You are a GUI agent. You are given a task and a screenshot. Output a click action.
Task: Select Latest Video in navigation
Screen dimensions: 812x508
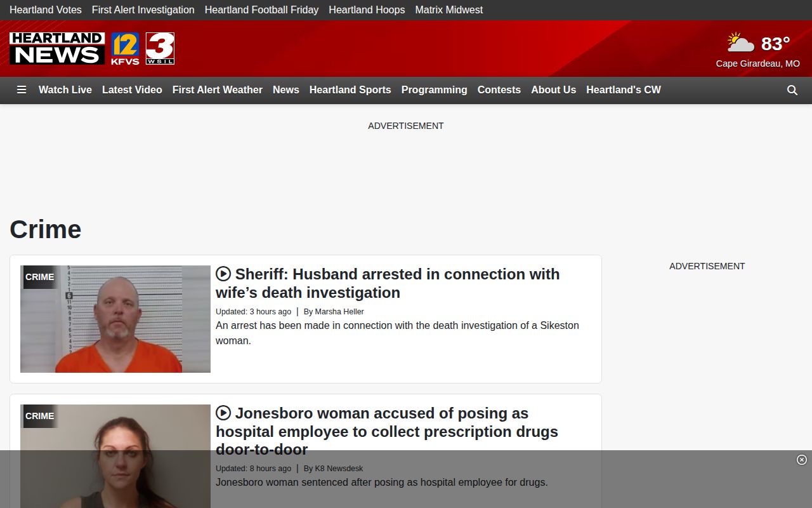pyautogui.click(x=132, y=90)
